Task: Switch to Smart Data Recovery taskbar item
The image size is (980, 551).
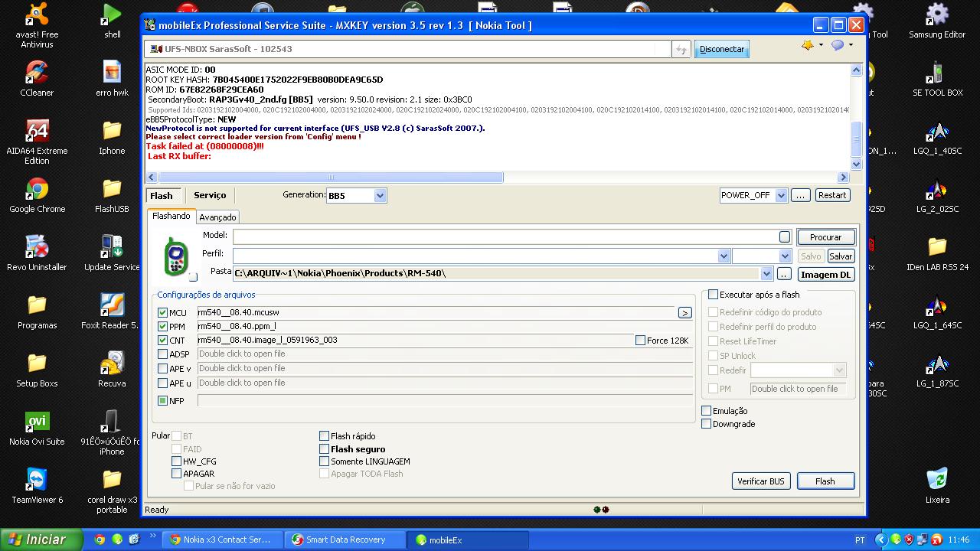Action: click(345, 540)
